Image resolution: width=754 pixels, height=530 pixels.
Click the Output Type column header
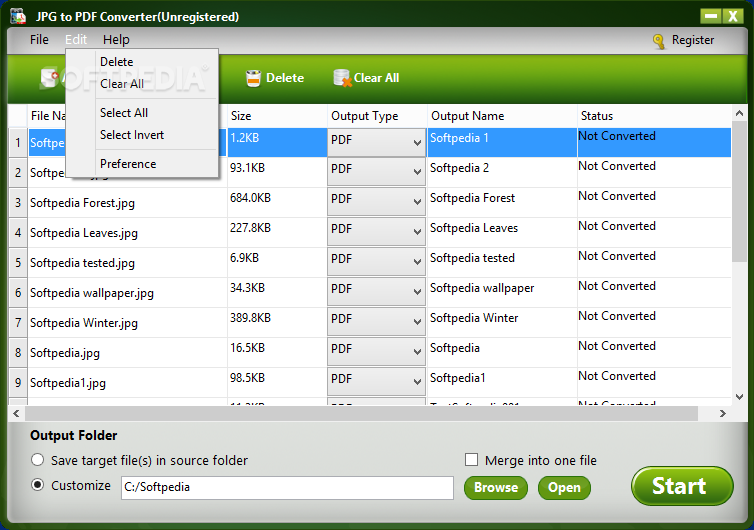(377, 116)
